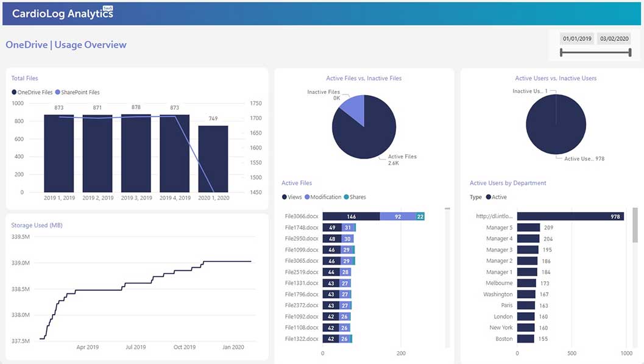Select the http://dl.intlo... bar showing 978
This screenshot has height=364, width=644.
[570, 216]
